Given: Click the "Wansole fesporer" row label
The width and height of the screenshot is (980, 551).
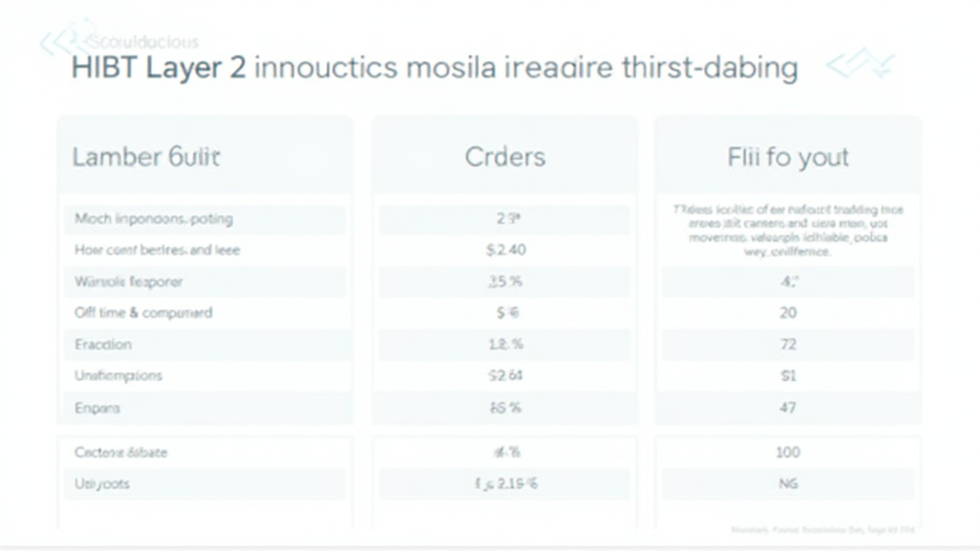Looking at the screenshot, I should click(128, 281).
